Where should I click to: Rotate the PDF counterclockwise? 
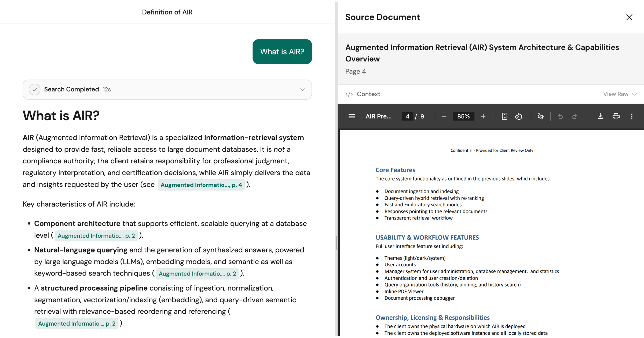pyautogui.click(x=518, y=116)
